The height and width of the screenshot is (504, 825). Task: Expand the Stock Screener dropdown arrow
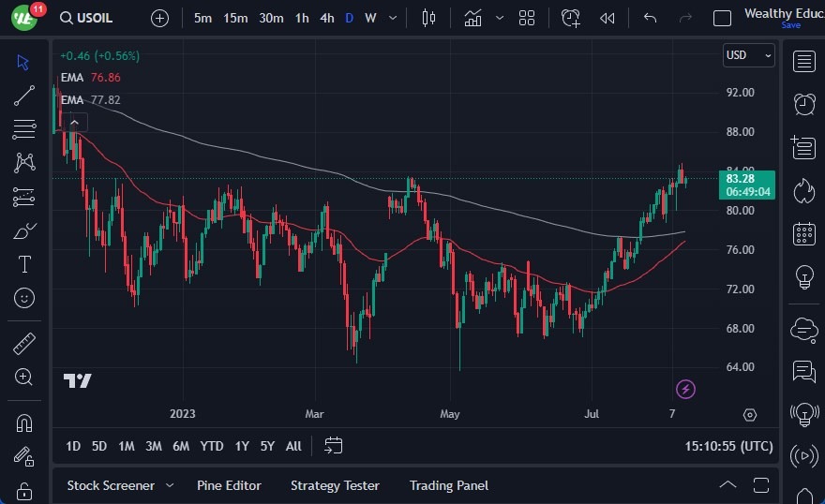point(170,485)
